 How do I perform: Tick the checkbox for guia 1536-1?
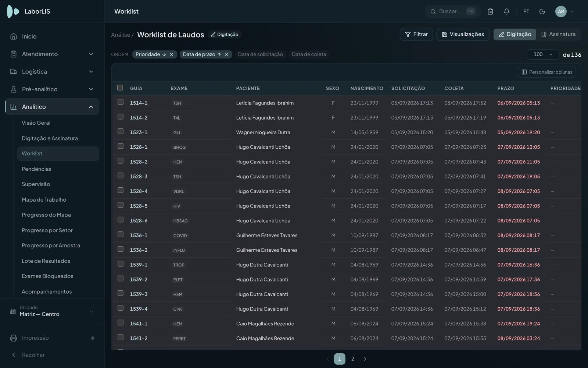click(120, 234)
